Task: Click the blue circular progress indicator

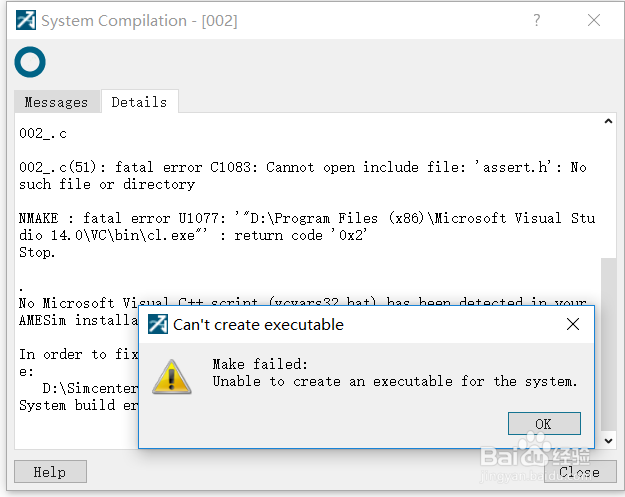Action: pyautogui.click(x=30, y=63)
